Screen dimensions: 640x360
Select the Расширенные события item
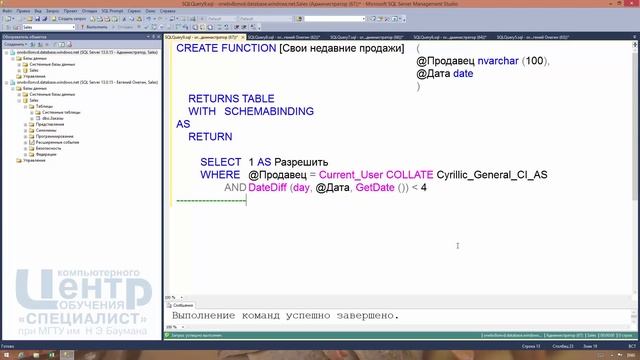[x=57, y=142]
